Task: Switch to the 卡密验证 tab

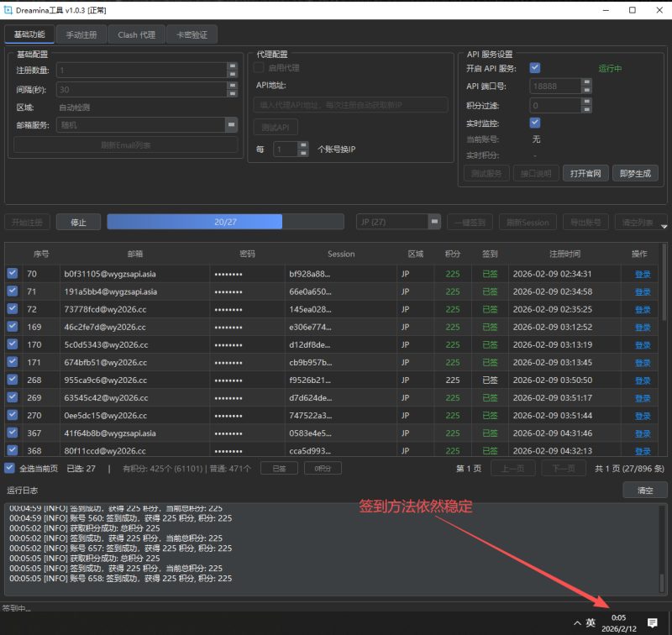Action: [192, 35]
